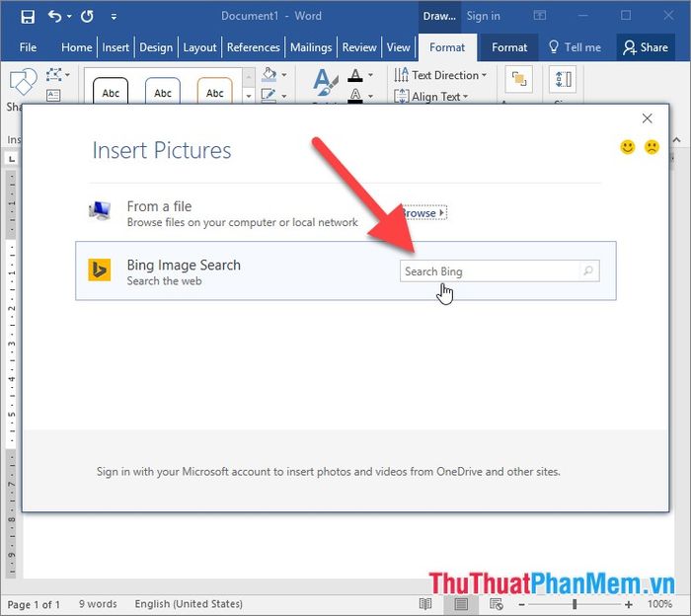Click the sad frown feedback icon
This screenshot has height=616, width=691.
(x=652, y=147)
